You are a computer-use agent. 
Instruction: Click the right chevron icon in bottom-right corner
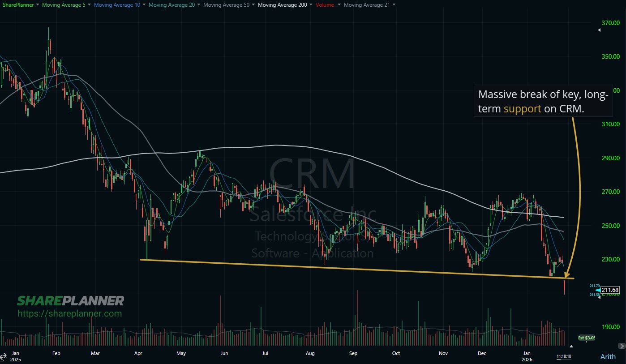622,346
